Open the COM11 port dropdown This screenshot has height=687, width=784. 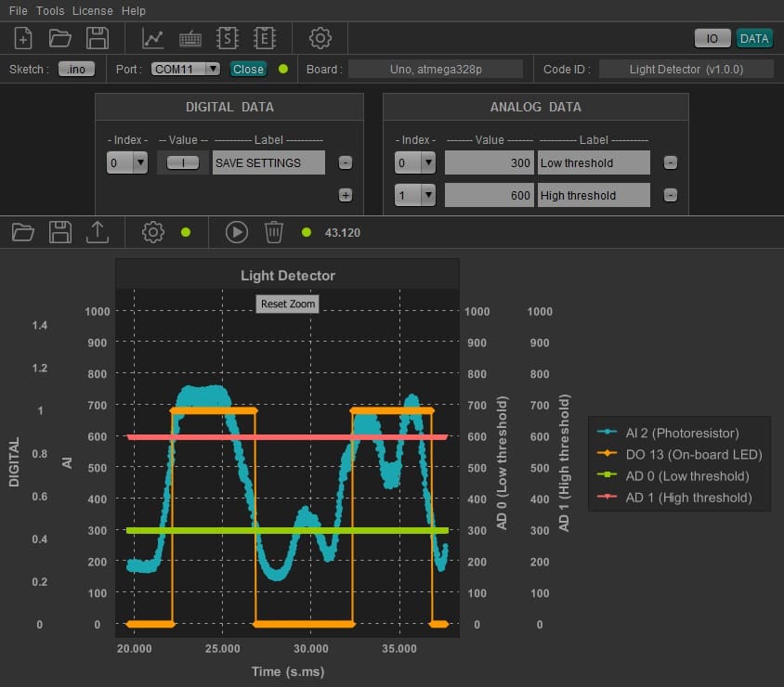coord(186,69)
